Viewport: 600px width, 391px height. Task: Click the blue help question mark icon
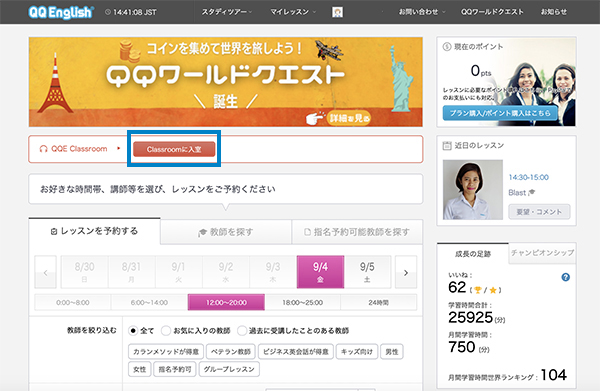[x=565, y=277]
